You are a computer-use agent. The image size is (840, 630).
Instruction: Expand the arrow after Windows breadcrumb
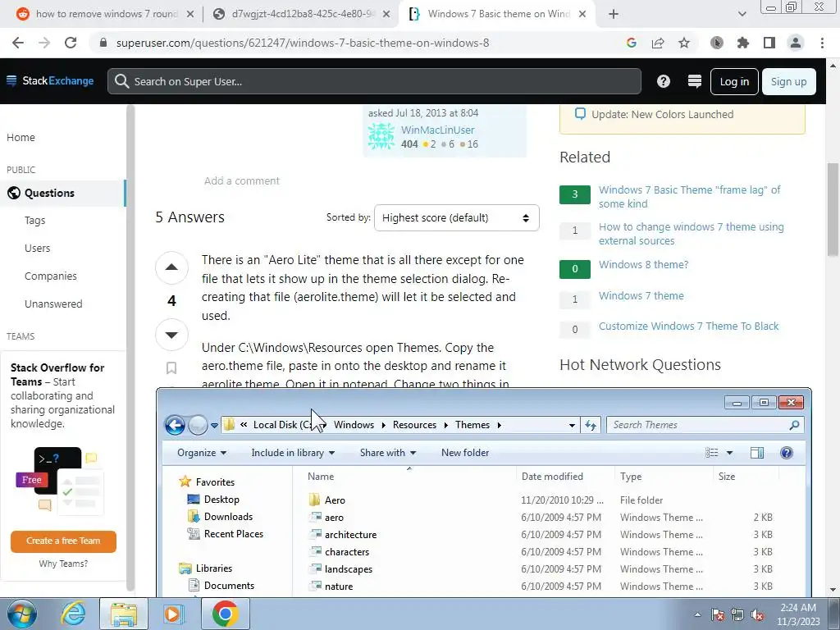pyautogui.click(x=384, y=426)
